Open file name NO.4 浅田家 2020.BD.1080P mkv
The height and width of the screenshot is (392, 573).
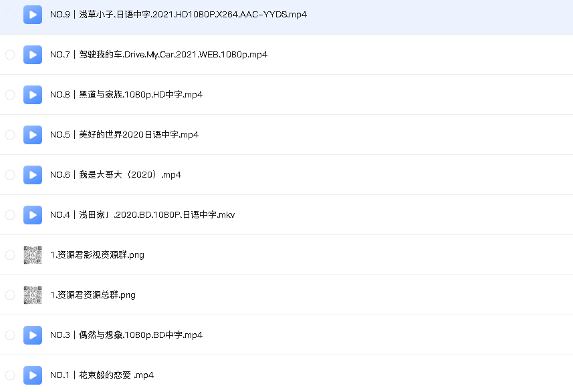[142, 215]
